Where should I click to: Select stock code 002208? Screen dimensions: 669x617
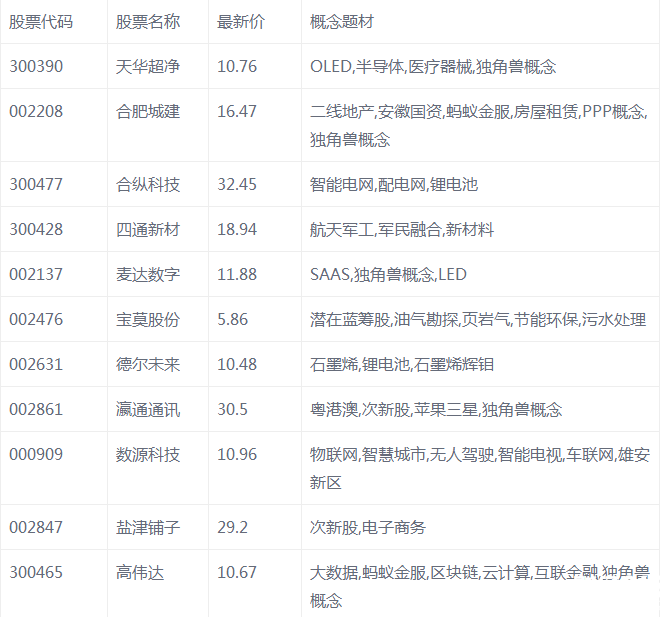click(36, 112)
